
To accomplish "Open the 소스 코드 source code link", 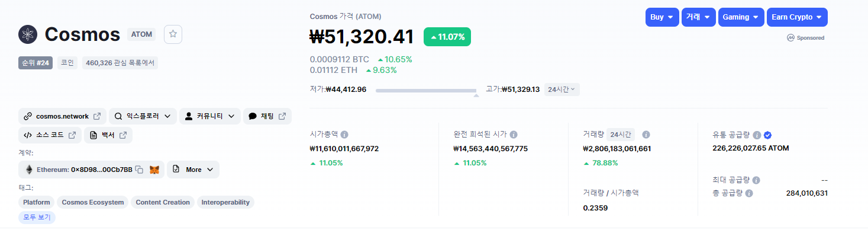I will pyautogui.click(x=50, y=135).
